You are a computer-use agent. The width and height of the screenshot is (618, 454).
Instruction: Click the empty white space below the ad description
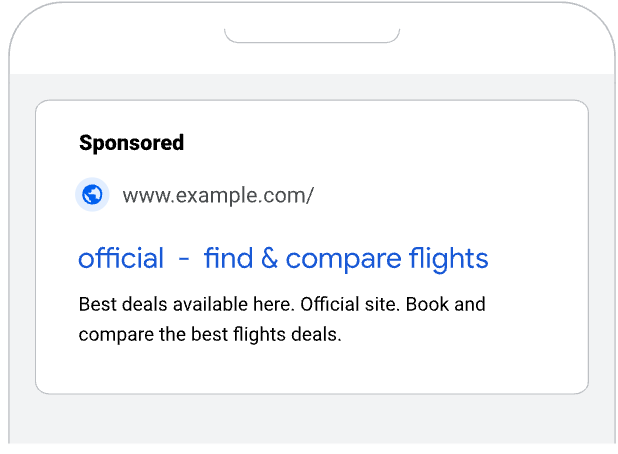point(311,368)
